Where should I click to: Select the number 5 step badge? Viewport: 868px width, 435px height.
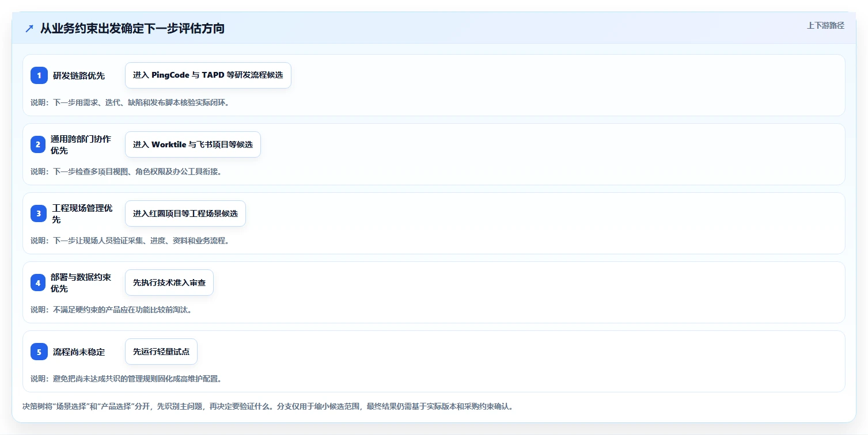point(39,352)
